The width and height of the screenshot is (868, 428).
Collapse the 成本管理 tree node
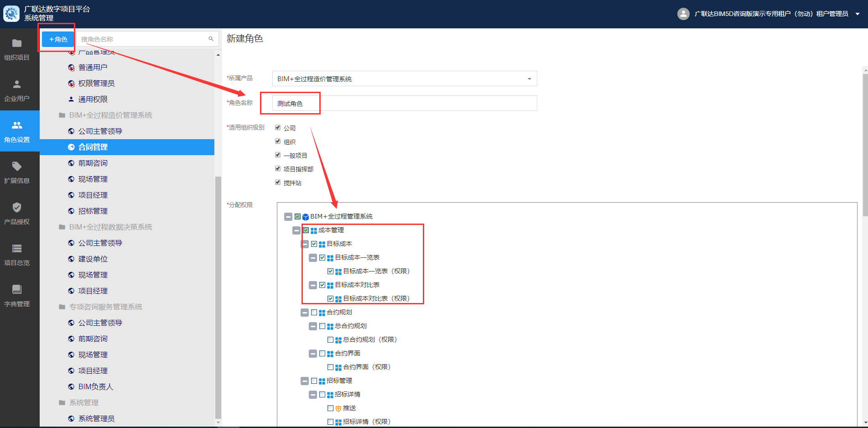(x=296, y=230)
